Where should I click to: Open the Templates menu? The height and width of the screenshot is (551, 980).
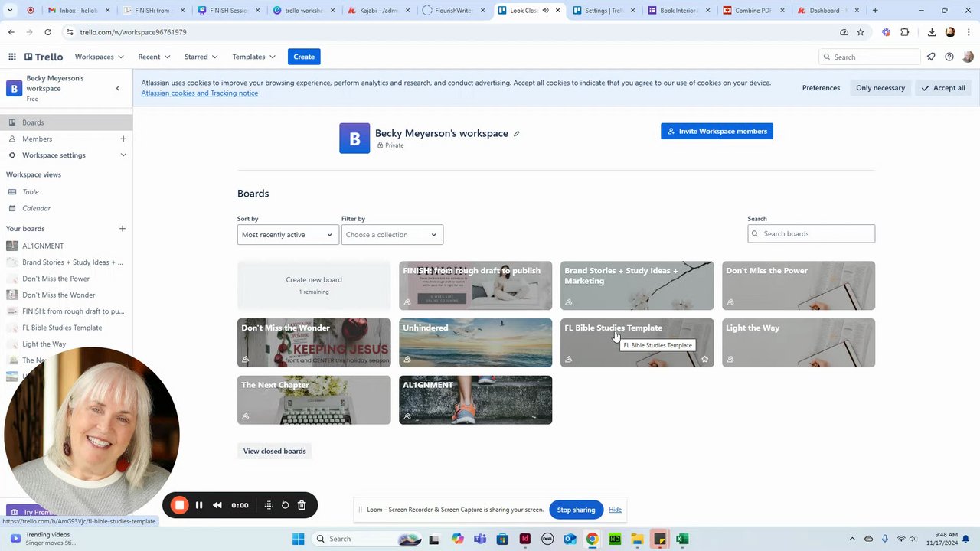coord(253,57)
